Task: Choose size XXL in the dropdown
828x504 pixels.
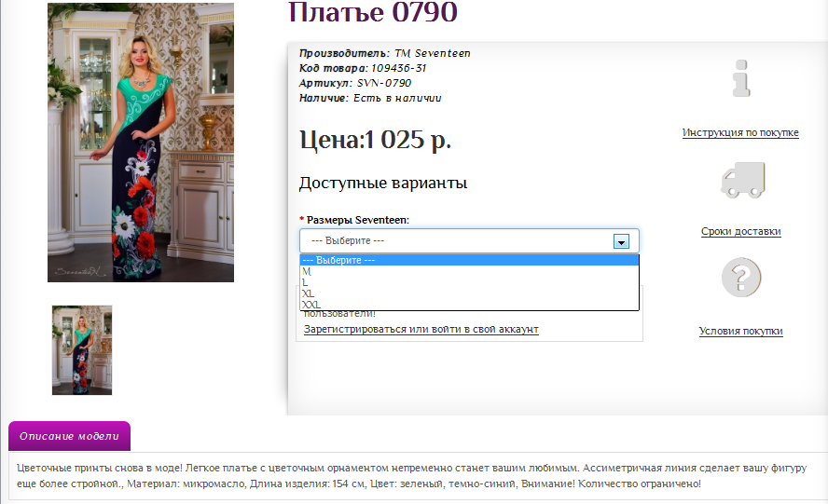Action: (x=469, y=305)
